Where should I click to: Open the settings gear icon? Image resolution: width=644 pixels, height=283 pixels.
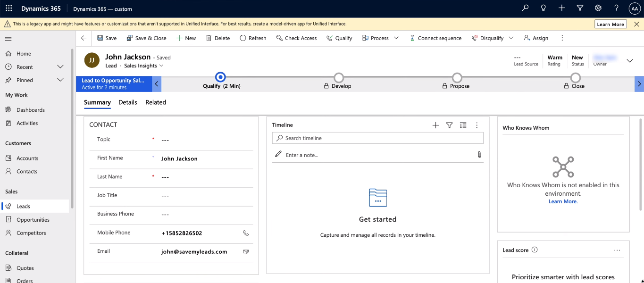[598, 8]
